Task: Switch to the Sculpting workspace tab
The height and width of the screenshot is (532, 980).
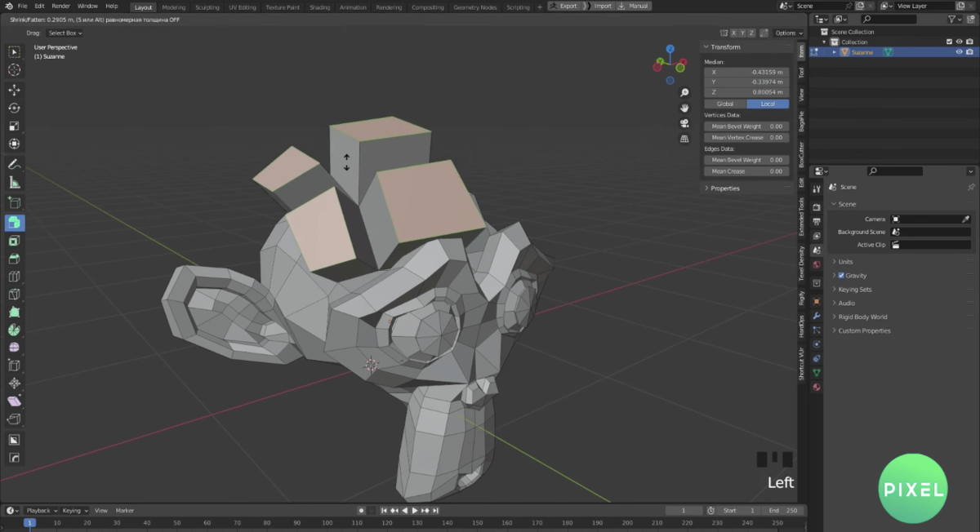Action: (207, 7)
